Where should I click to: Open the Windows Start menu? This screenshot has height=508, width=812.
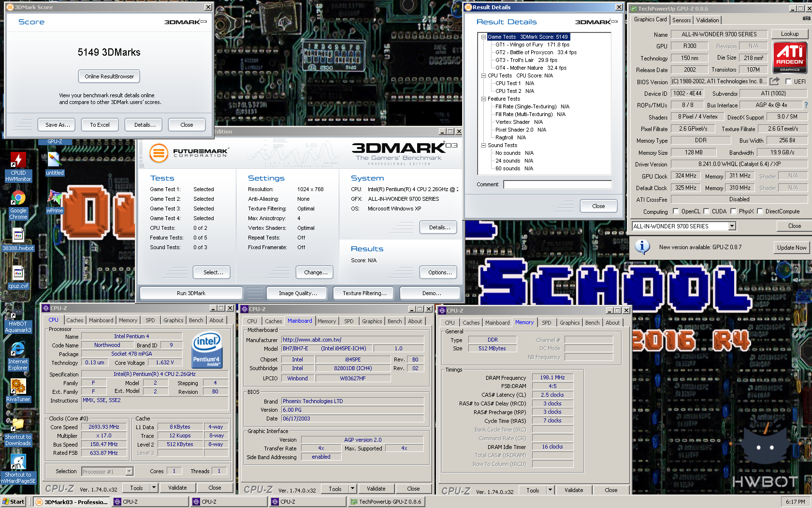[x=14, y=502]
